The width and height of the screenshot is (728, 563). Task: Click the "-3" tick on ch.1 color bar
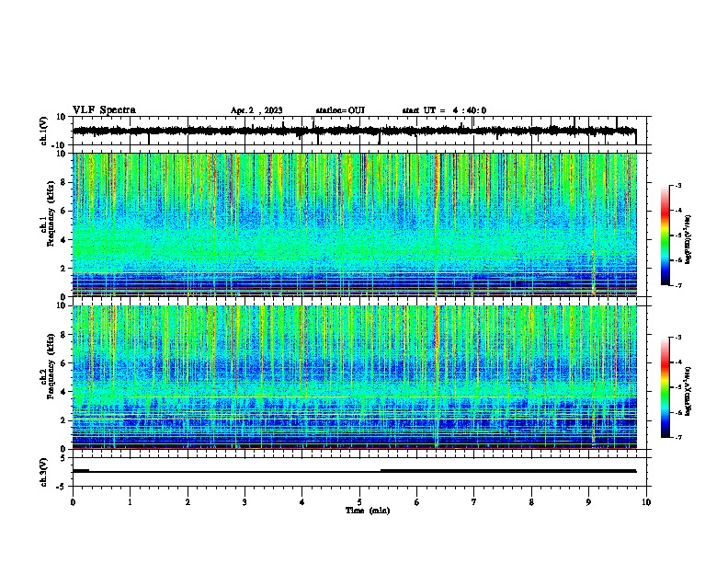pyautogui.click(x=677, y=185)
